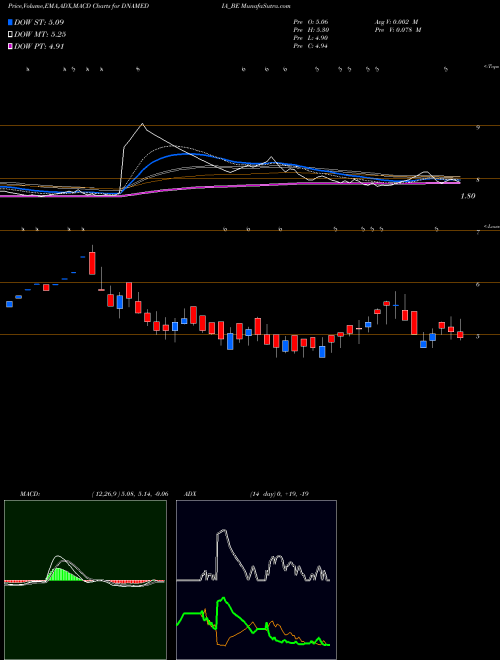This screenshot has height=660, width=500.
Task: Click the 'Pre C: 4.94' close value
Action: pyautogui.click(x=311, y=46)
